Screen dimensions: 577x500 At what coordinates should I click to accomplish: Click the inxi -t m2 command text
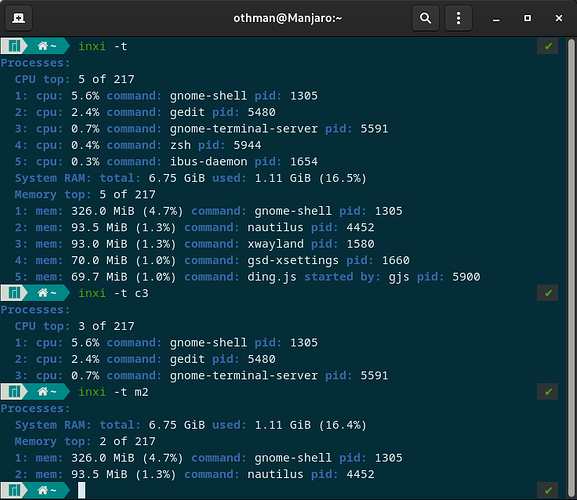click(x=113, y=392)
